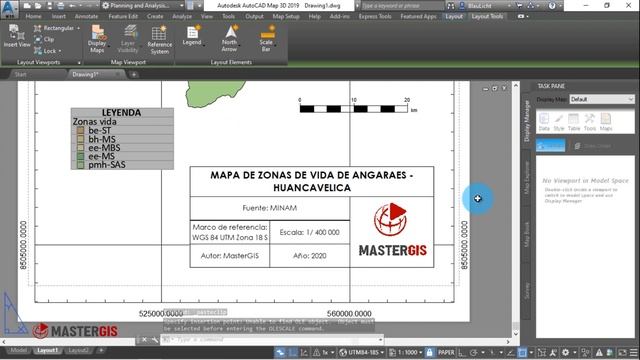Click the Style icon in Task Pane

pos(559,122)
